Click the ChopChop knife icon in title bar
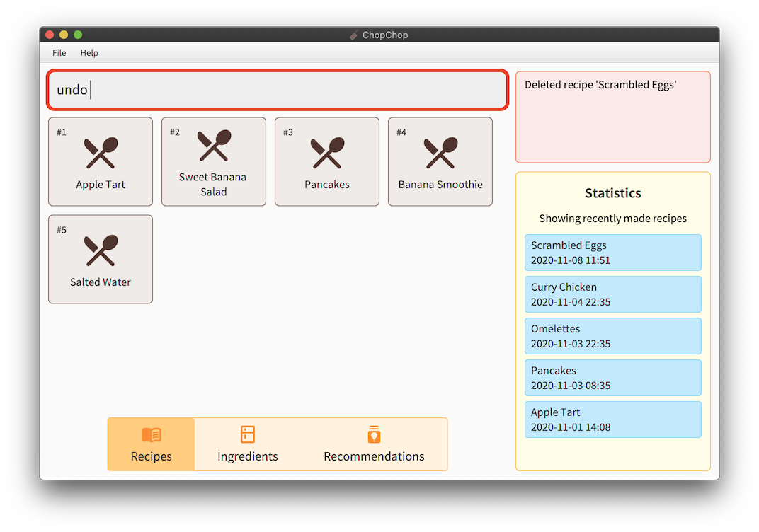This screenshot has height=532, width=759. (354, 35)
